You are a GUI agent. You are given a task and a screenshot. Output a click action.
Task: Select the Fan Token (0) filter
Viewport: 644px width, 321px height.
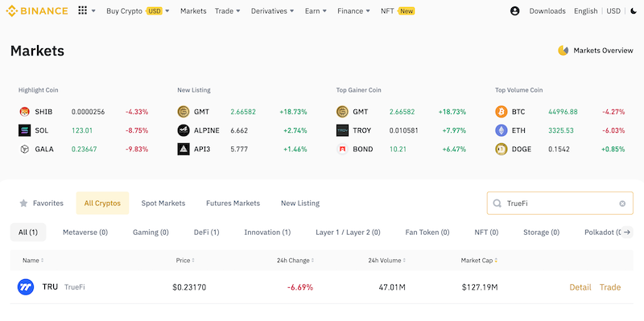(x=427, y=232)
